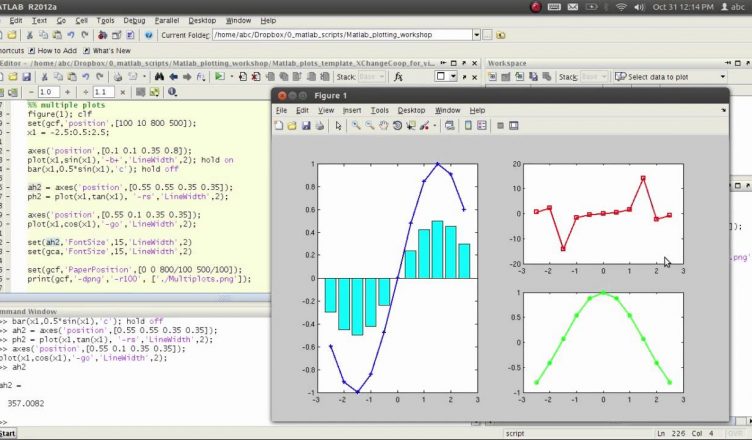Select the Brush data tool

(424, 126)
